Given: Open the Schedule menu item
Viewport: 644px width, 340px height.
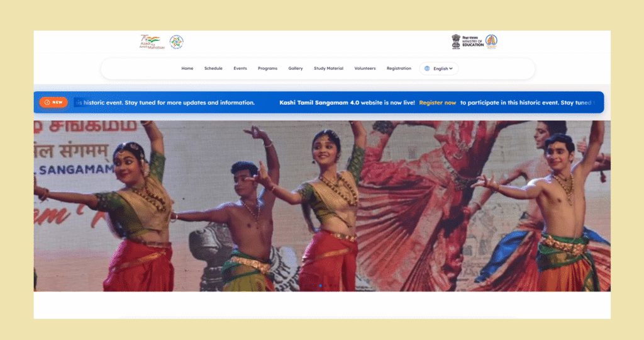Looking at the screenshot, I should click(213, 68).
